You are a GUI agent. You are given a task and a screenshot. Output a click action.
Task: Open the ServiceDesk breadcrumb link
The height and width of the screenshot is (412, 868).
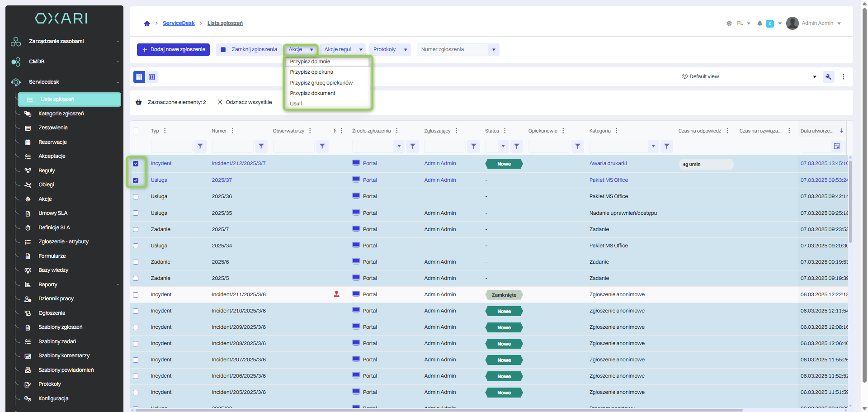179,23
